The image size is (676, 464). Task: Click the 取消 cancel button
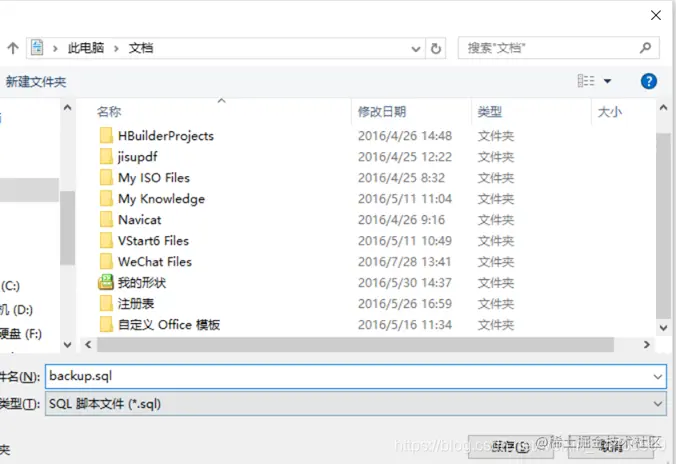point(611,447)
